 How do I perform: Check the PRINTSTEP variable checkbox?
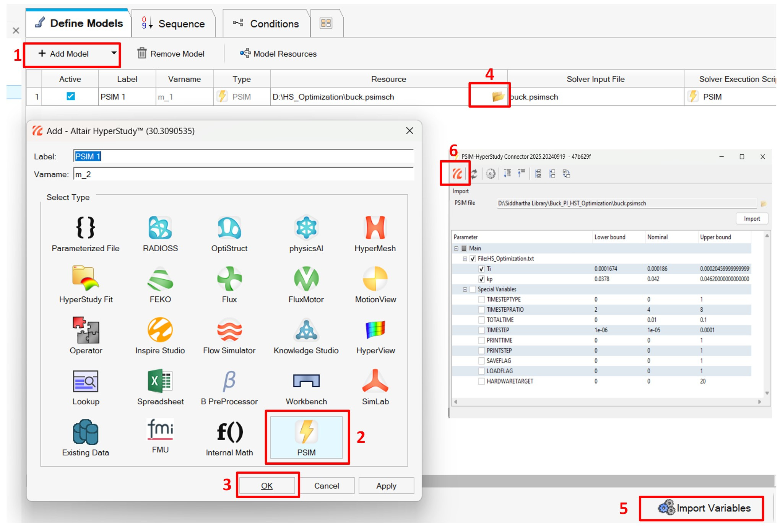[x=481, y=350]
